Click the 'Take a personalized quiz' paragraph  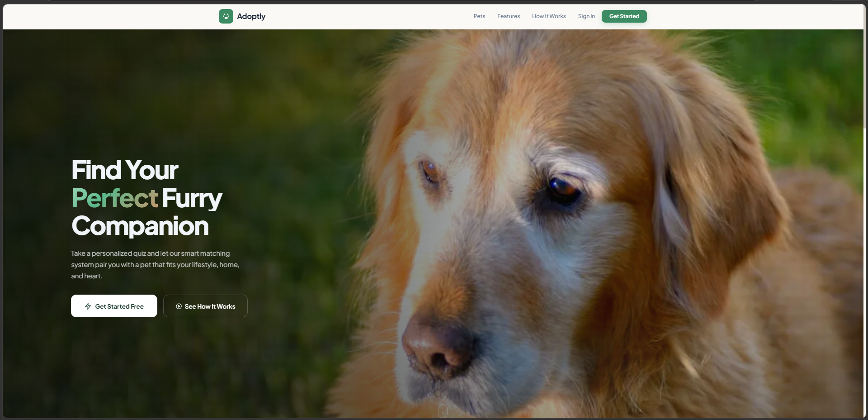pos(155,265)
